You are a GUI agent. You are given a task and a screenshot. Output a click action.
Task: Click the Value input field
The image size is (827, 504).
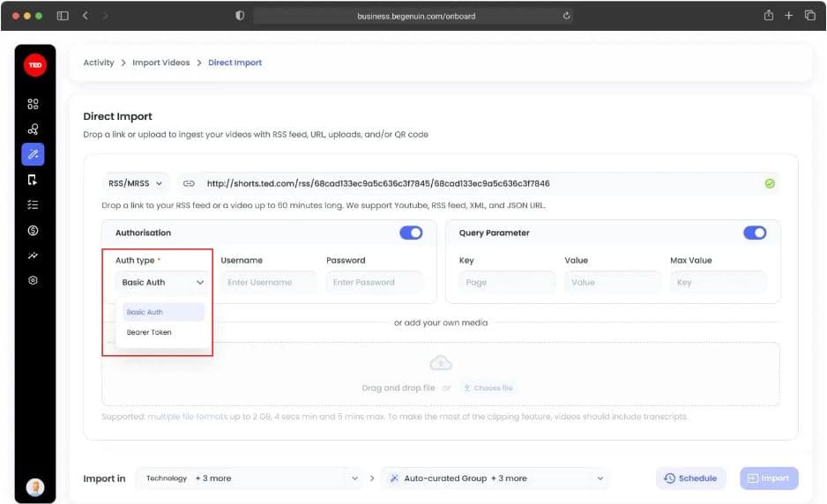pyautogui.click(x=613, y=283)
